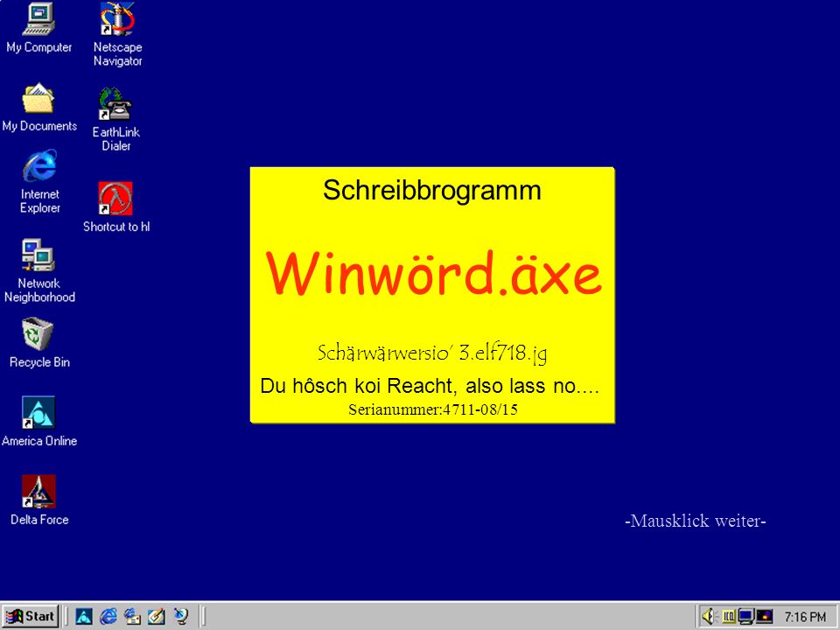Click the Schärwärwersio' 3.elf718.jg text
840x630 pixels.
click(432, 353)
